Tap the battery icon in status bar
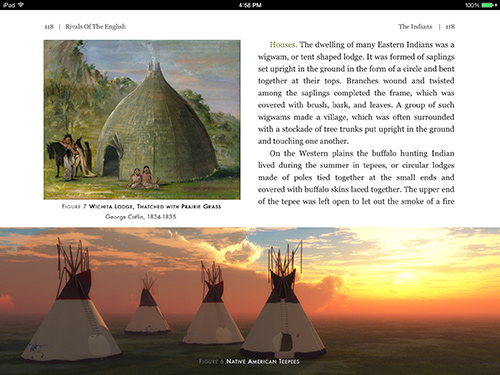Screen dimensions: 500x375 tap(487, 5)
